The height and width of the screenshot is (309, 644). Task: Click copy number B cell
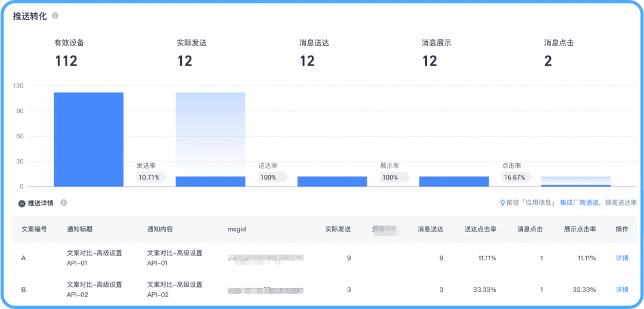23,290
